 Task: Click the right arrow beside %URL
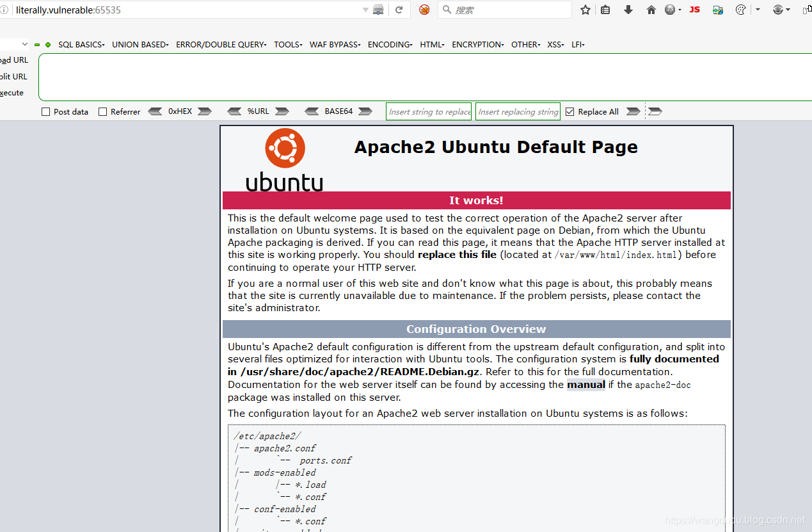(282, 111)
